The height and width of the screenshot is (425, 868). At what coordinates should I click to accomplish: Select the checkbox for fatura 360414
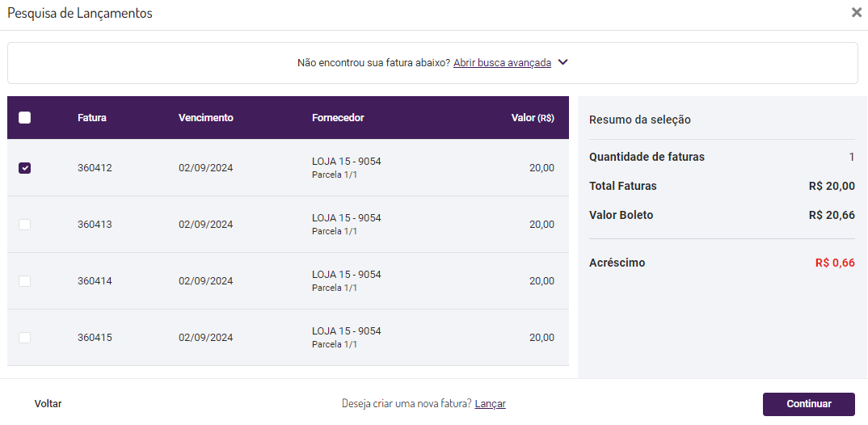point(24,281)
